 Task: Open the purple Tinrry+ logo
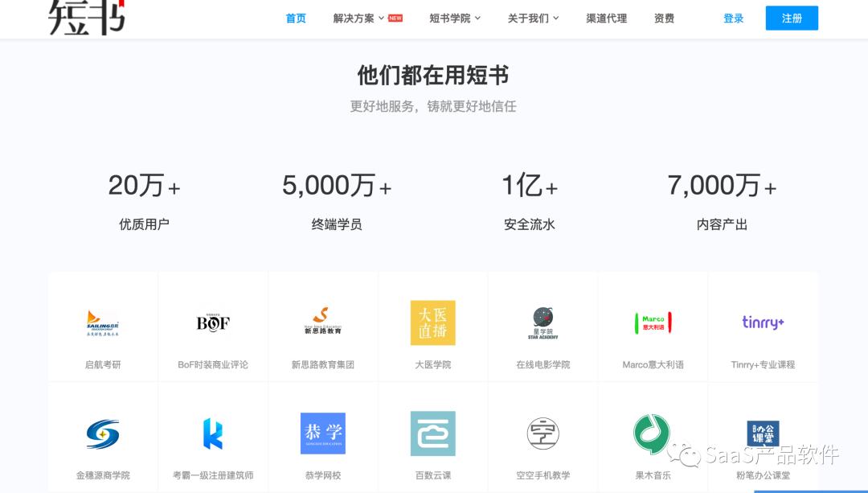point(763,323)
